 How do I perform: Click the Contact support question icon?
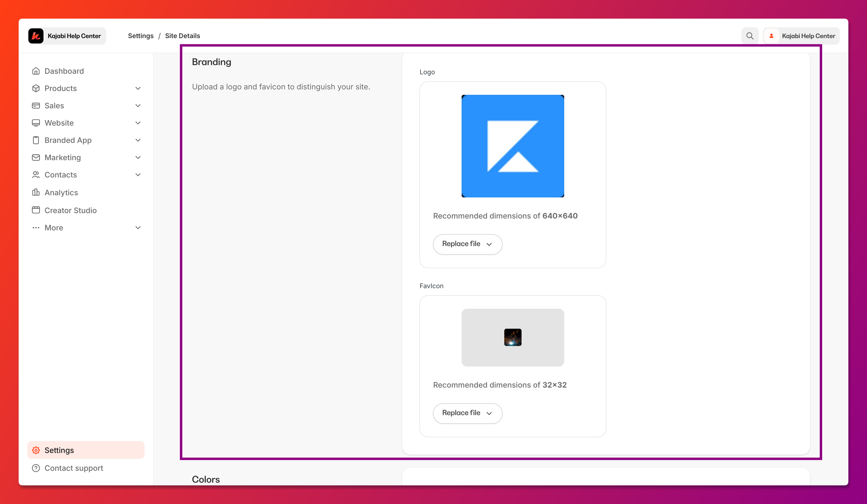[36, 468]
